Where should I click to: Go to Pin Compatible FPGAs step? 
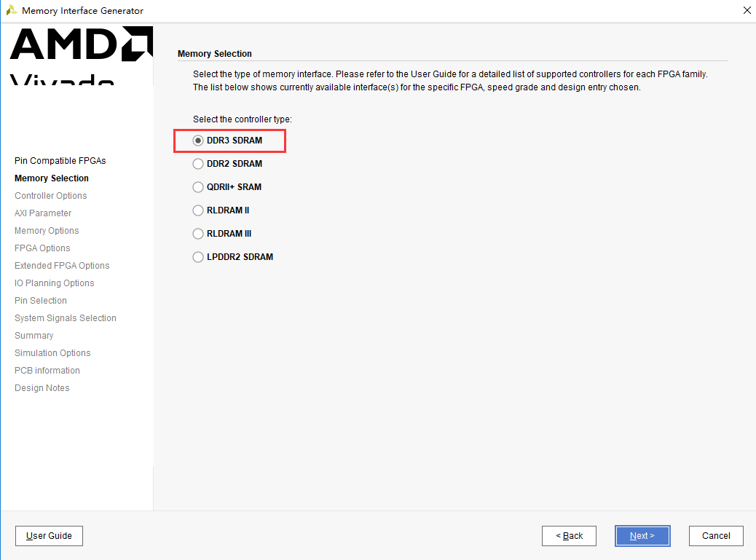(60, 160)
